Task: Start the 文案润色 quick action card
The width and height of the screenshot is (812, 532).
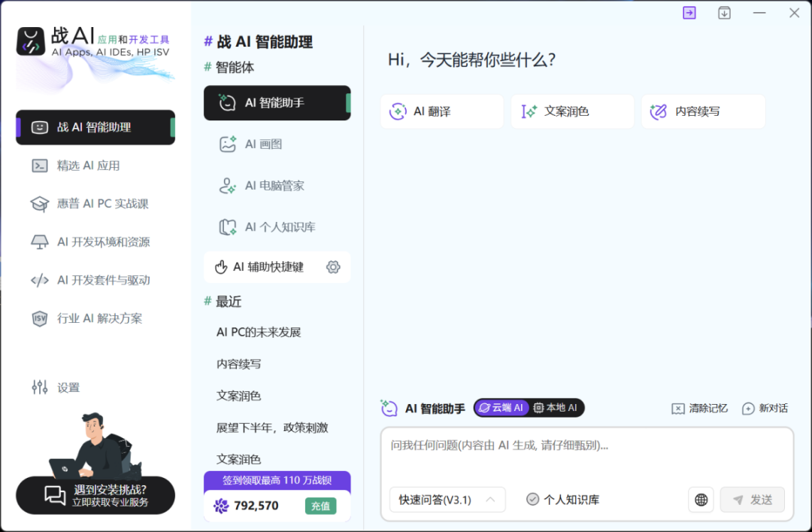Action: (572, 111)
